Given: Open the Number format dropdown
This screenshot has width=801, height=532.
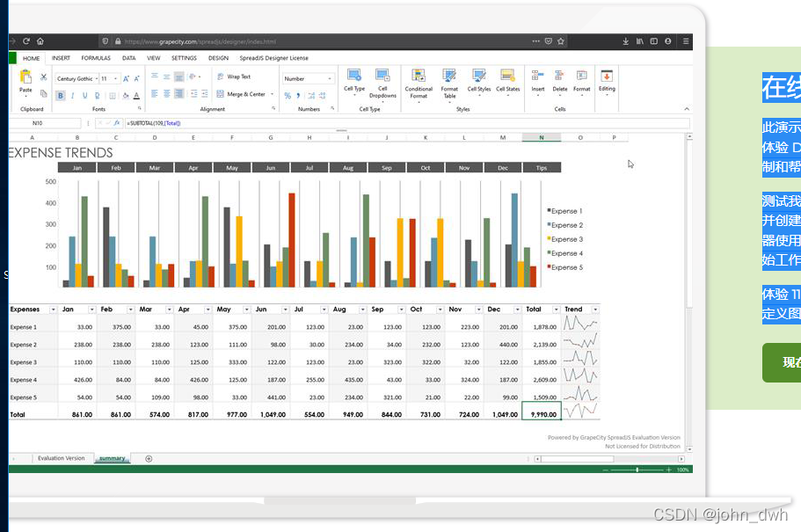Looking at the screenshot, I should (x=330, y=79).
